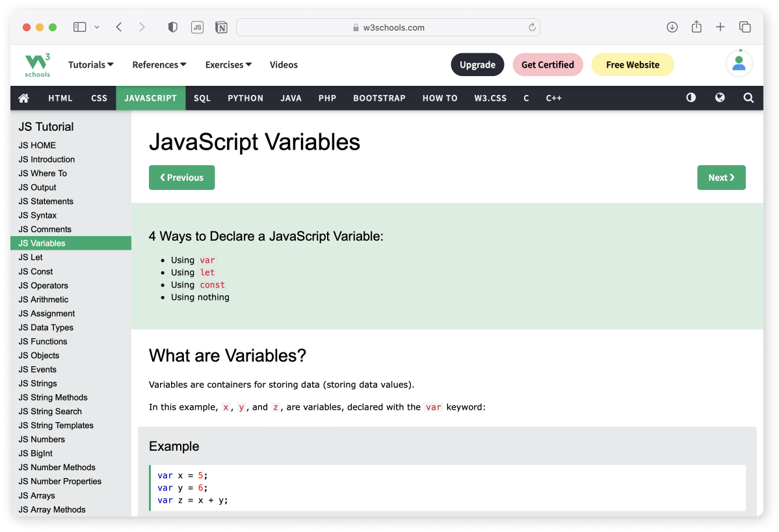Viewport: 779px width, 532px height.
Task: Expand the References dropdown
Action: [x=159, y=65]
